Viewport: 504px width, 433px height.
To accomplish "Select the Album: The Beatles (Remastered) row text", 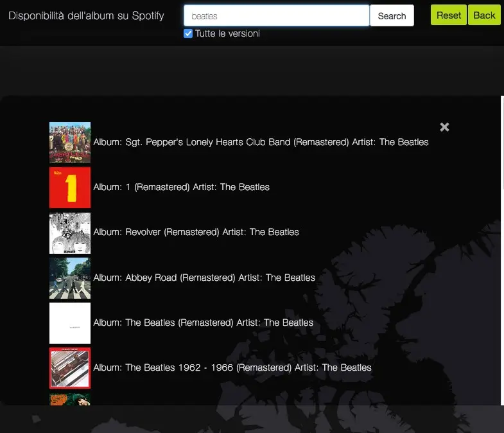I will point(203,323).
